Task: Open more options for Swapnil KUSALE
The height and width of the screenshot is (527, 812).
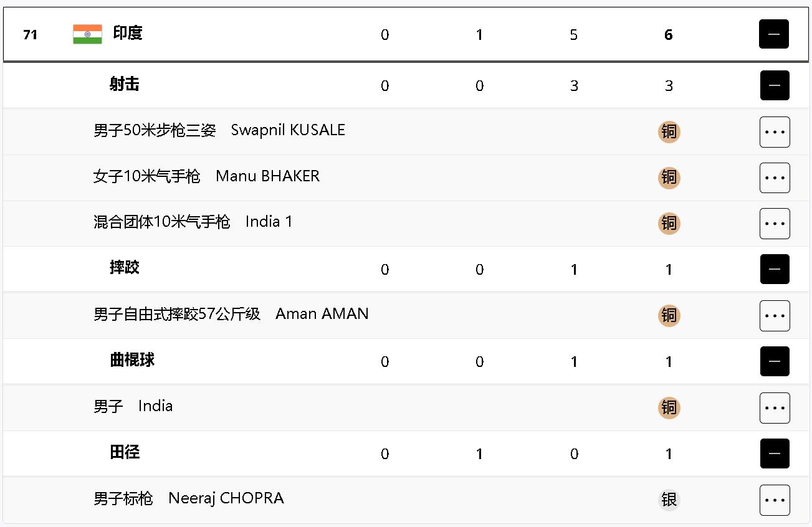Action: pos(775,132)
